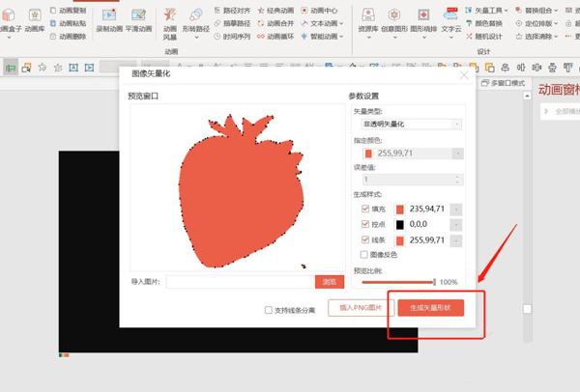Click the 生成矢量形状 button

(x=430, y=308)
